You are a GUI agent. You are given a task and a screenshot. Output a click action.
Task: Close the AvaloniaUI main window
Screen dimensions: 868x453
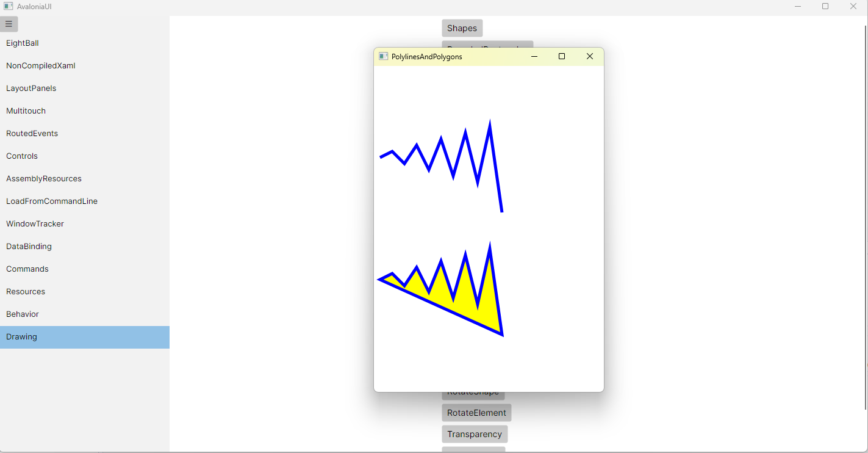[x=853, y=6]
